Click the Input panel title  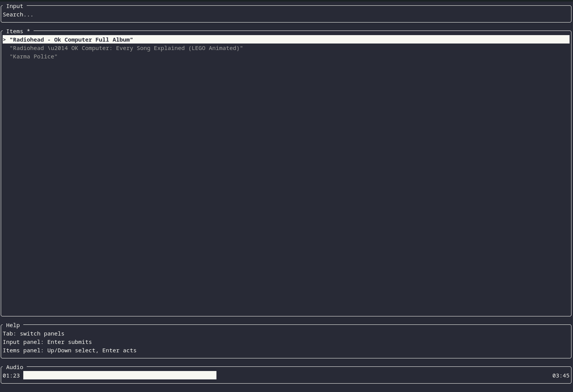pyautogui.click(x=15, y=6)
